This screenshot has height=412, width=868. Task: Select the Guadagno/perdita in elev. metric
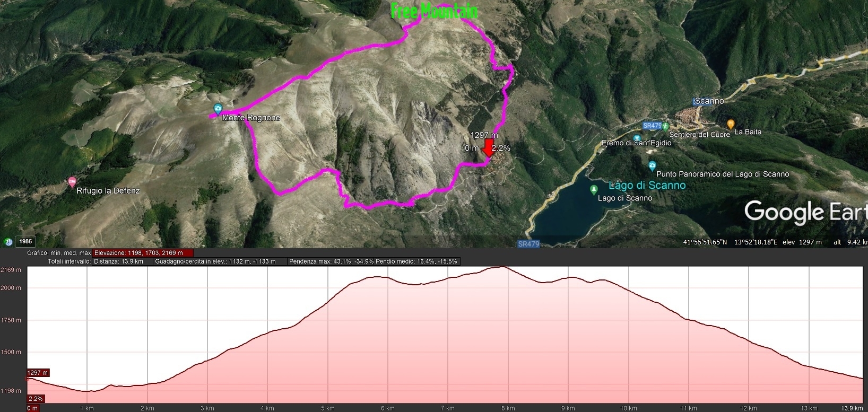coord(215,261)
